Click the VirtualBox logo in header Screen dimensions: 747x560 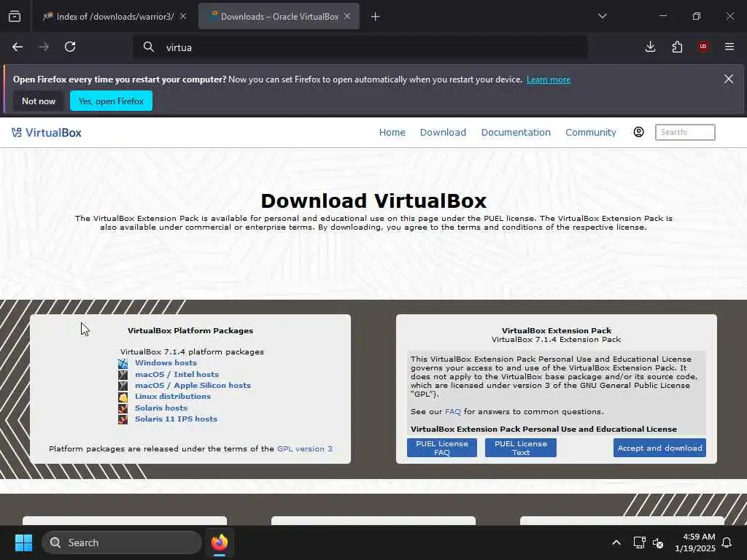click(47, 133)
